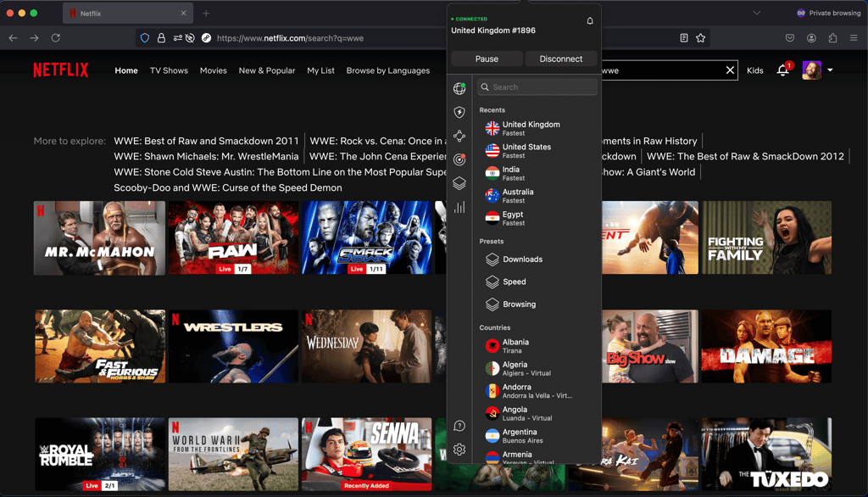This screenshot has width=868, height=497.
Task: Open New & Popular
Action: [267, 70]
